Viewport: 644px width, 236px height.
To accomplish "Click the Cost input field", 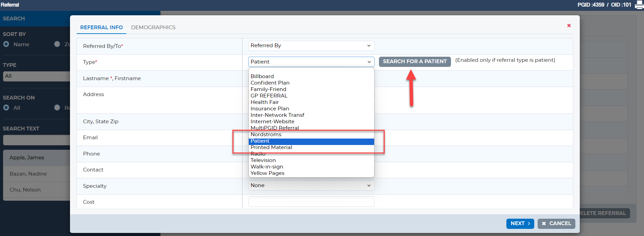I will 311,202.
